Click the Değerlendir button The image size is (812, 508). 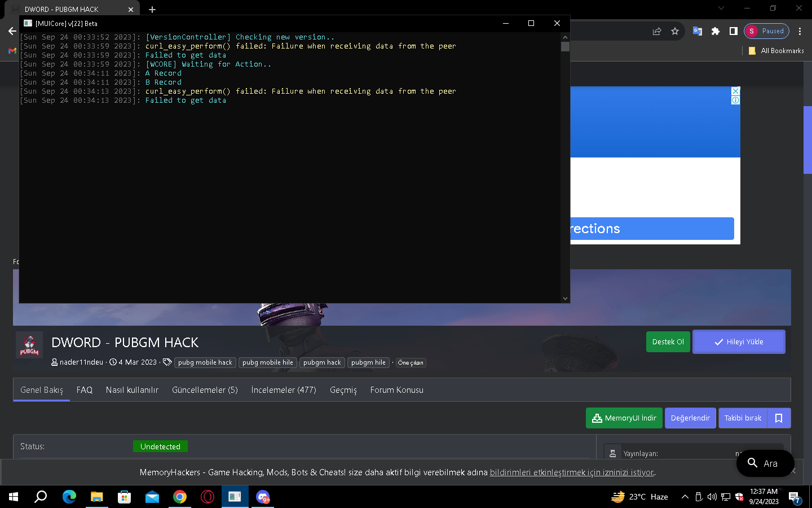coord(690,418)
